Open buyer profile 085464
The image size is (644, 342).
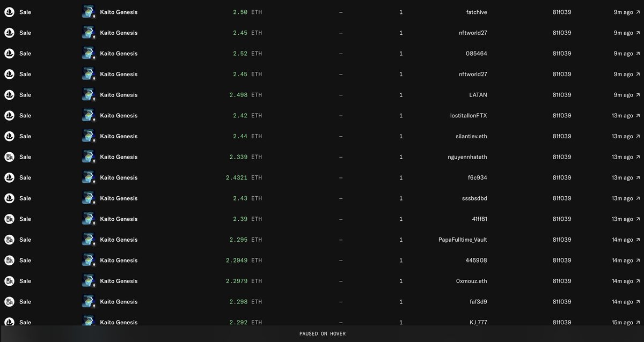point(477,54)
